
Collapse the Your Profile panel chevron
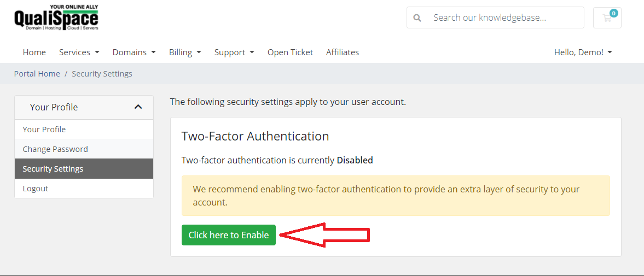click(138, 107)
